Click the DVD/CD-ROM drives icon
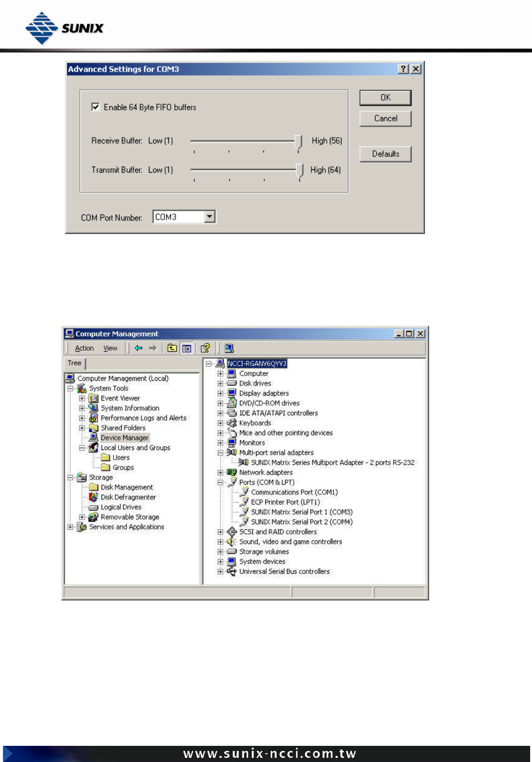The height and width of the screenshot is (762, 532). point(232,403)
